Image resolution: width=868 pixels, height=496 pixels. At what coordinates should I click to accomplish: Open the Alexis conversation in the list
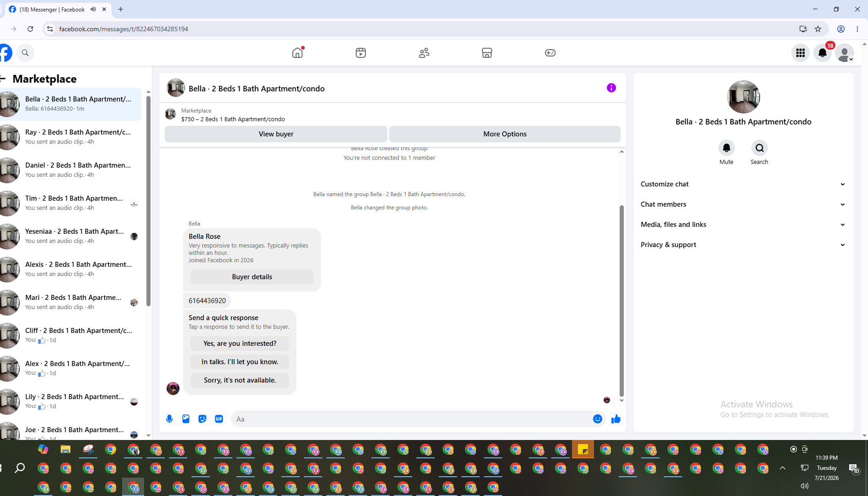[x=71, y=270]
